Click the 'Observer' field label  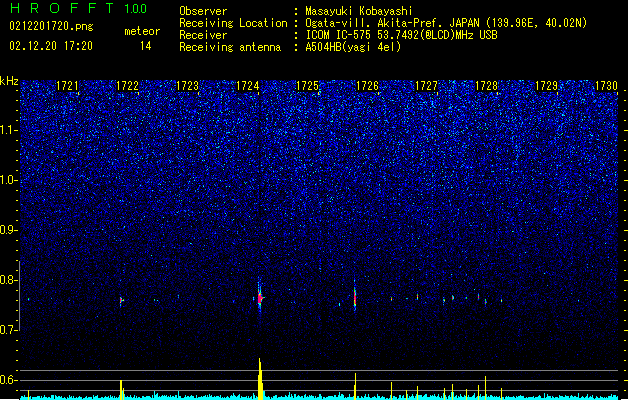203,11
